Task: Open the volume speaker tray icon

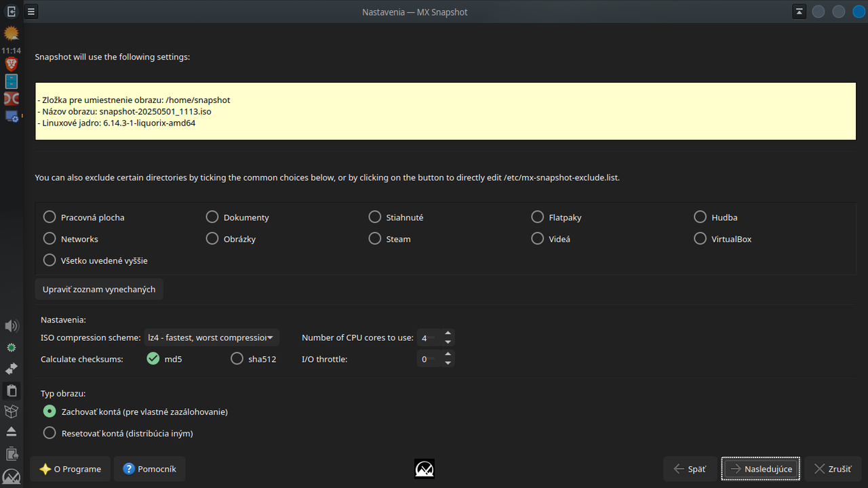Action: click(x=11, y=326)
